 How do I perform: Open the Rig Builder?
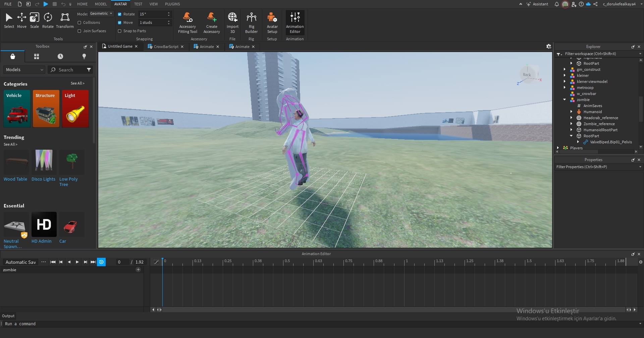251,23
